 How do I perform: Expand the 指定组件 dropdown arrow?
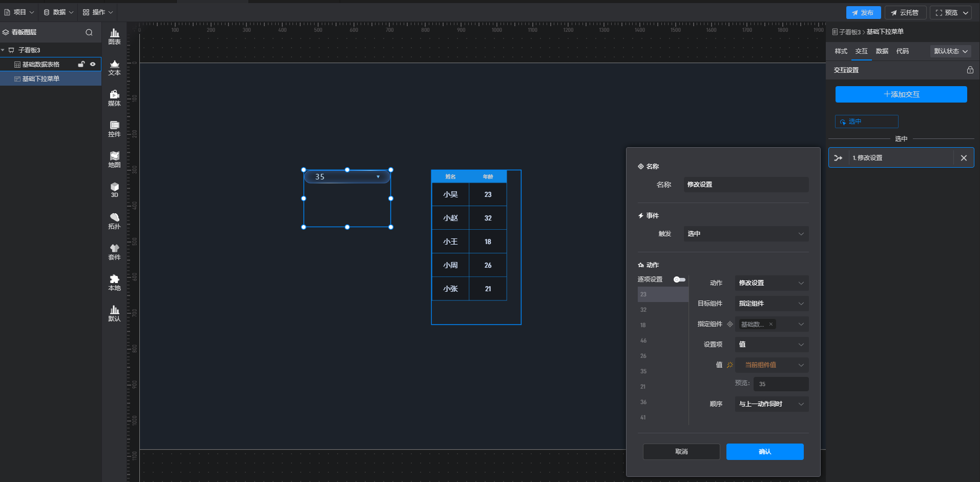pyautogui.click(x=801, y=324)
